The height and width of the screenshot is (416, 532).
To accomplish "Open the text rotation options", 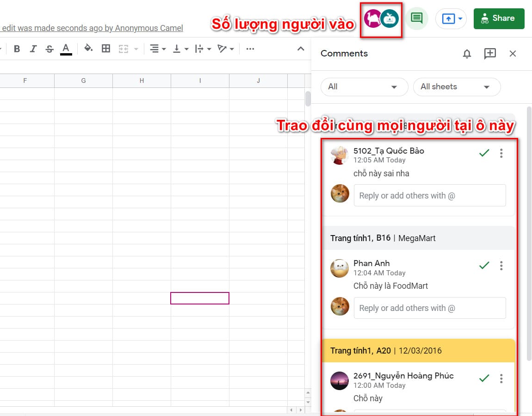I will (225, 49).
